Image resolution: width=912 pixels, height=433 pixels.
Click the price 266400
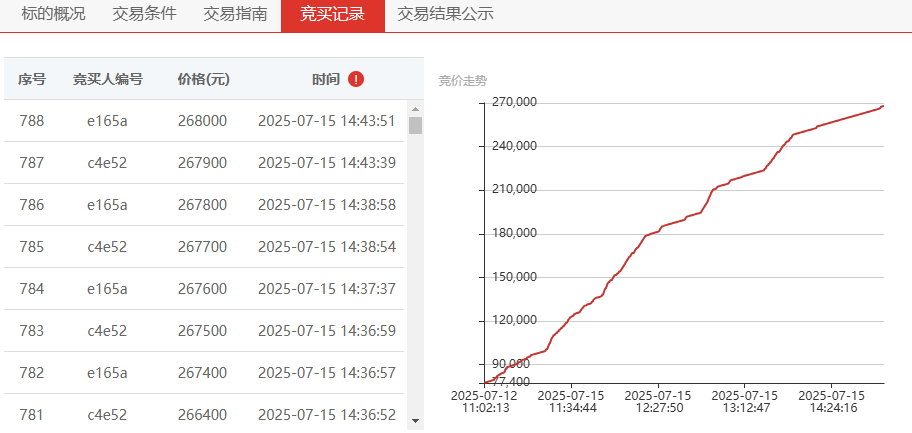(202, 414)
